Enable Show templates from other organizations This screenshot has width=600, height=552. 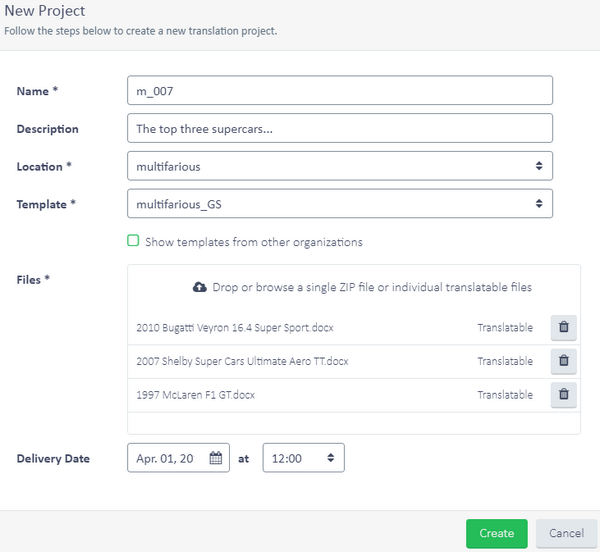(133, 241)
